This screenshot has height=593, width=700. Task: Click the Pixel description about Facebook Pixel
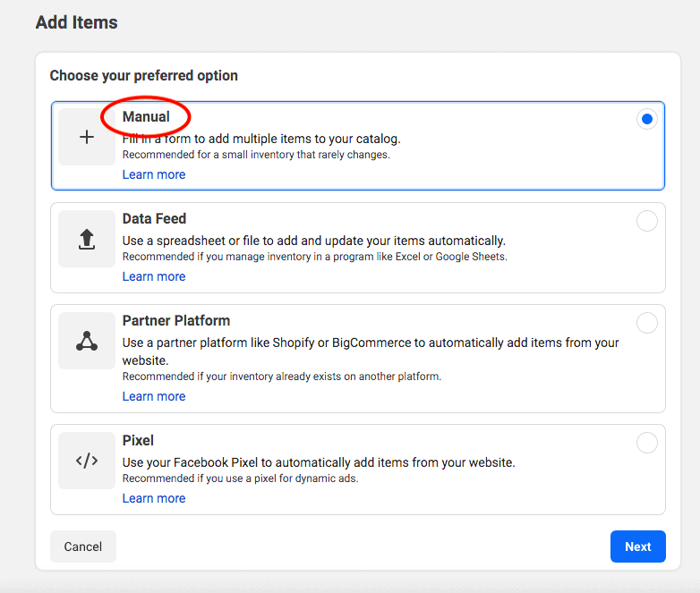[318, 462]
